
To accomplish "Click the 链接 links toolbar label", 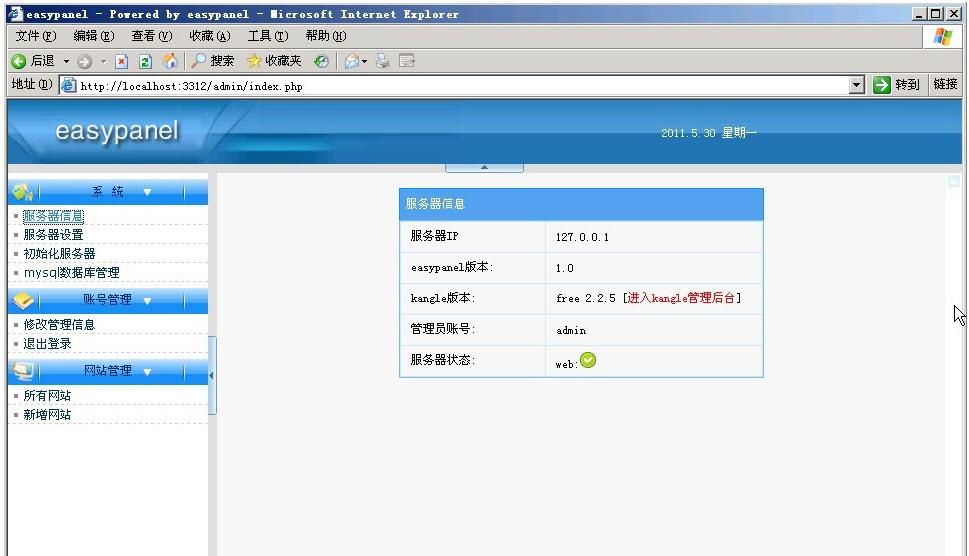I will pyautogui.click(x=945, y=84).
